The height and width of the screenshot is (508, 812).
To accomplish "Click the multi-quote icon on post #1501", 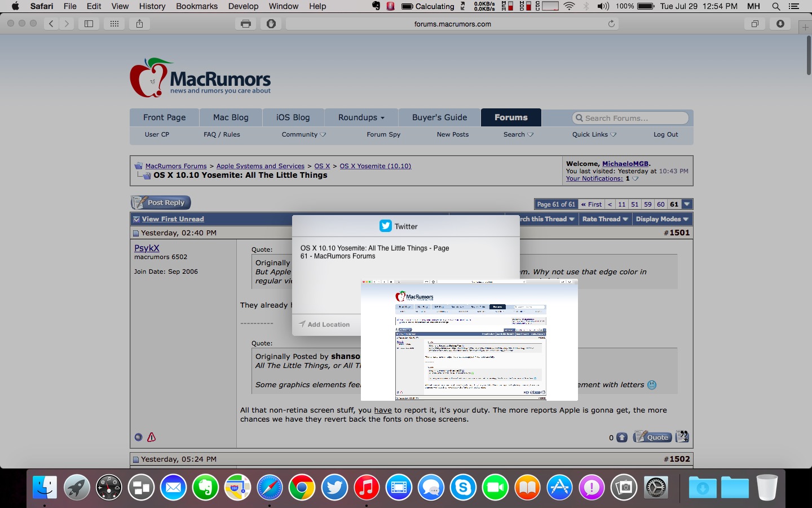I will 682,436.
